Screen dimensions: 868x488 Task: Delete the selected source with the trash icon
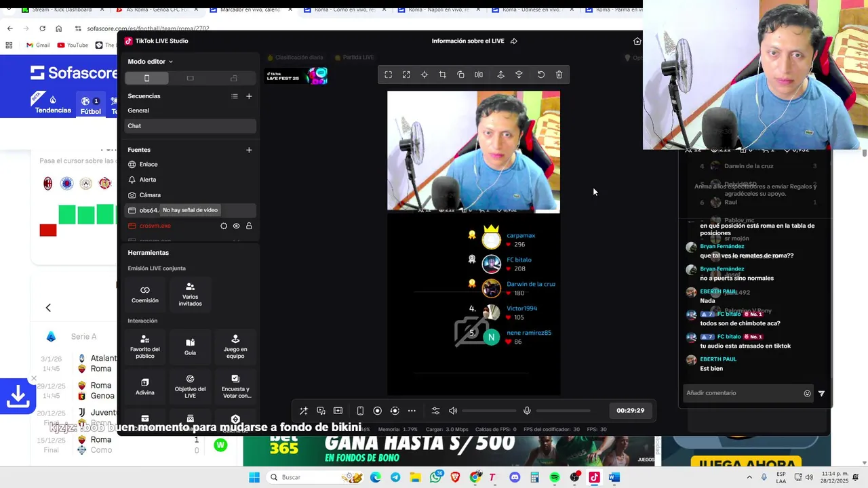559,75
